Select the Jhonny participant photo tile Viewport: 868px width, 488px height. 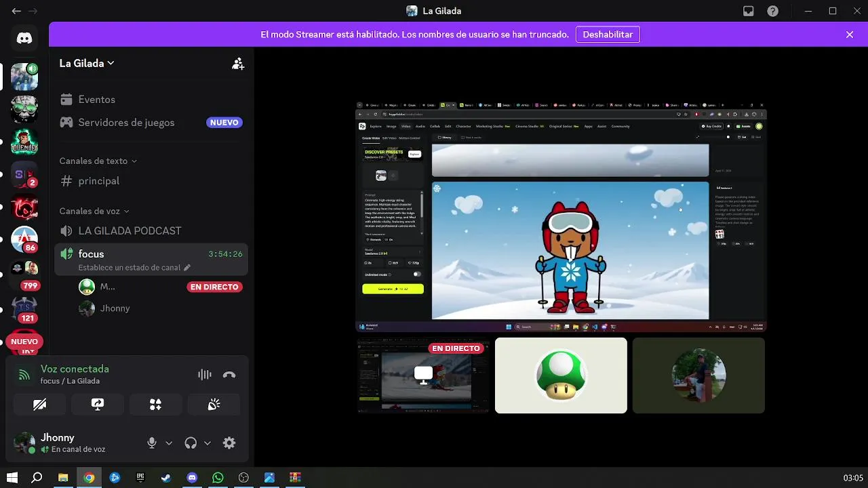(x=698, y=375)
